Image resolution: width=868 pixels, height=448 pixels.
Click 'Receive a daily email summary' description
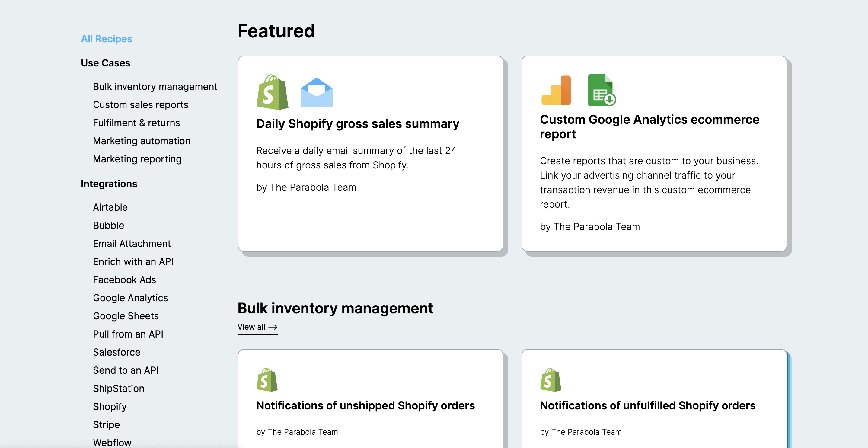click(356, 158)
